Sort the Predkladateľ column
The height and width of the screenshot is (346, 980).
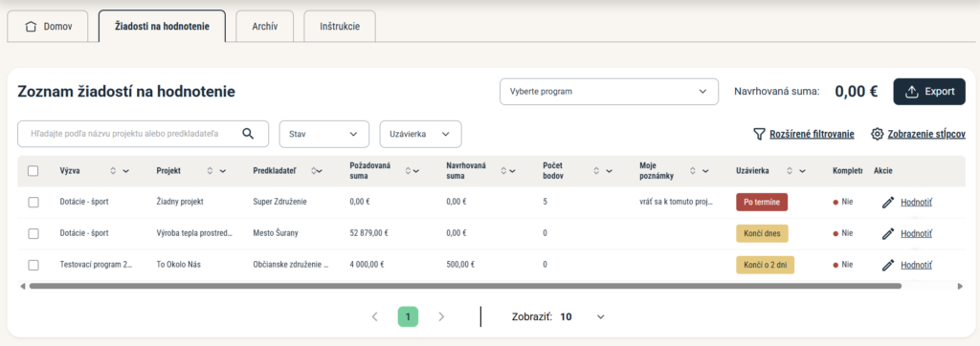(x=313, y=170)
